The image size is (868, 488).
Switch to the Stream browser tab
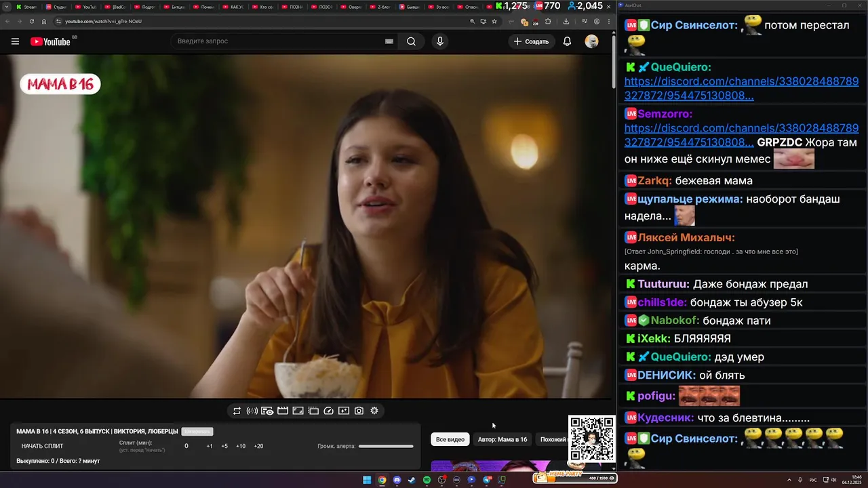click(26, 7)
